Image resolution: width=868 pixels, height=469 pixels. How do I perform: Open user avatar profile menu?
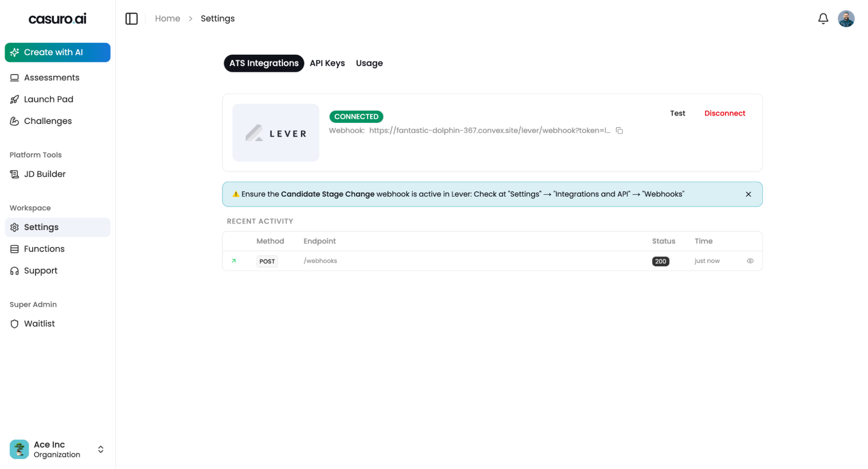pos(846,19)
